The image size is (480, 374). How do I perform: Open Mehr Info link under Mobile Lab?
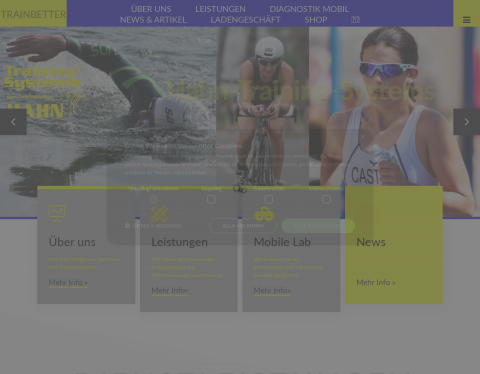pyautogui.click(x=272, y=290)
